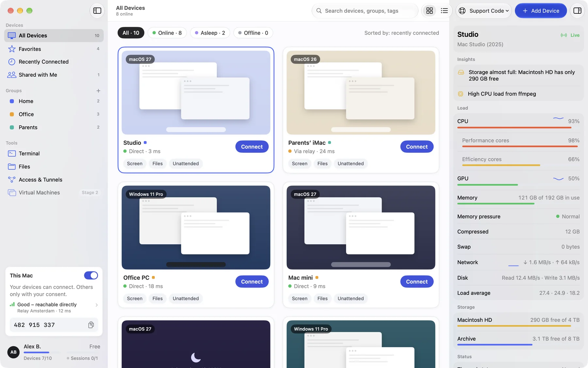Switch to list view
The width and height of the screenshot is (588, 368).
point(444,10)
